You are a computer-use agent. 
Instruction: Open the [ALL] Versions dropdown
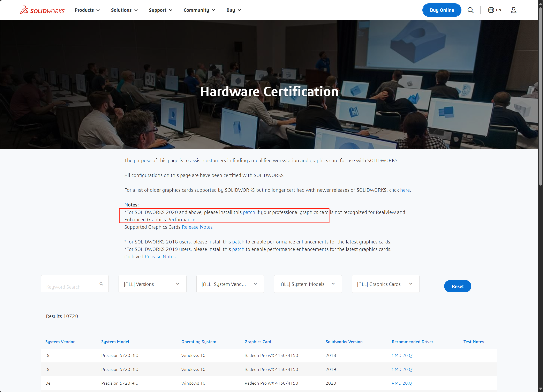pyautogui.click(x=152, y=284)
